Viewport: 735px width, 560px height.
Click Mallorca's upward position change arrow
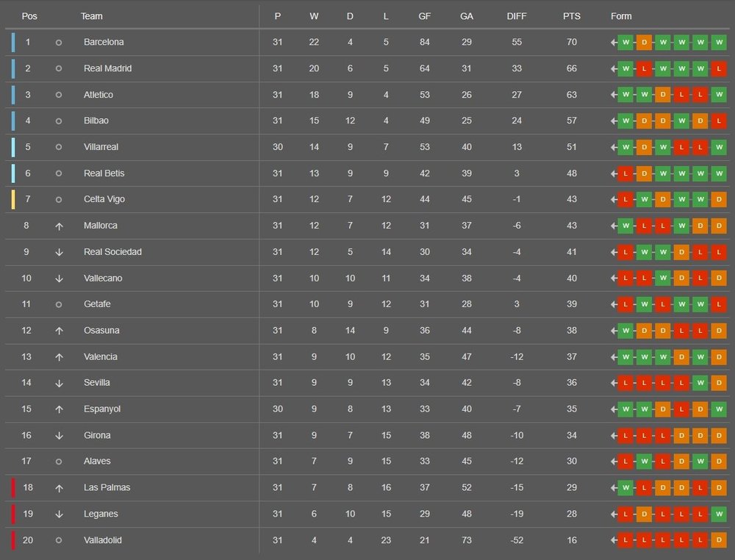click(59, 226)
